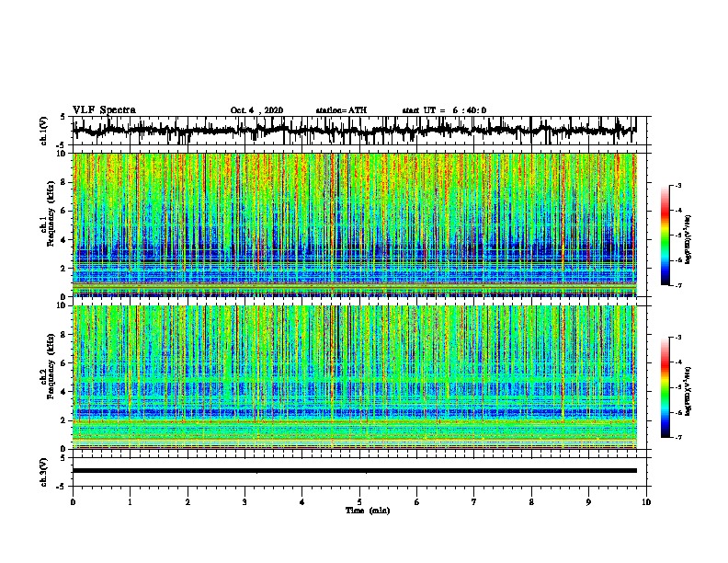
Task: Click the ch.2 spectrogram color scale bar
Action: pos(665,387)
